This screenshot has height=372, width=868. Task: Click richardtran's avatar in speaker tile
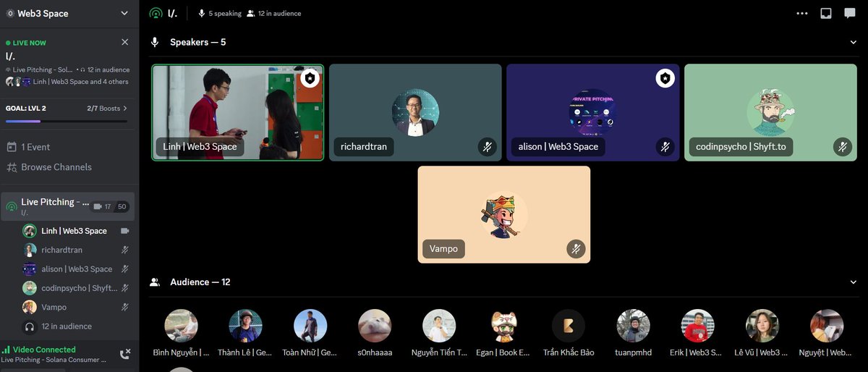[415, 112]
